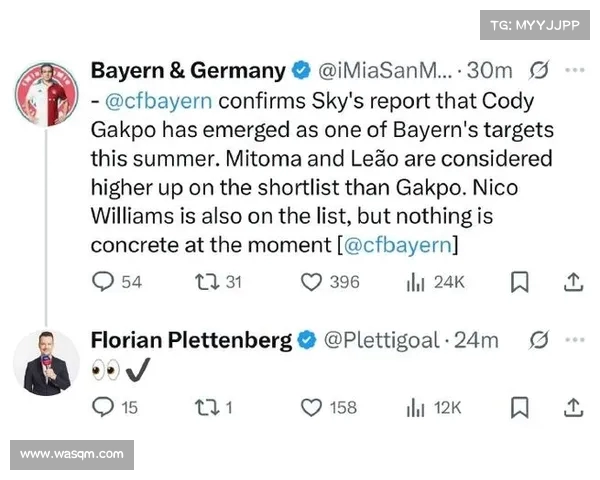Bookmark the Bayern & Germany tweet
600x480 pixels.
point(519,282)
